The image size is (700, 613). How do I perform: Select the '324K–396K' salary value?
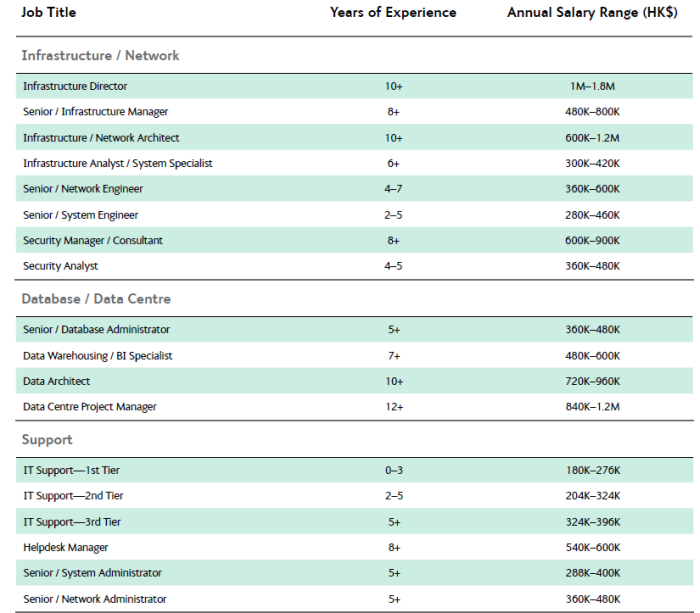click(x=593, y=522)
